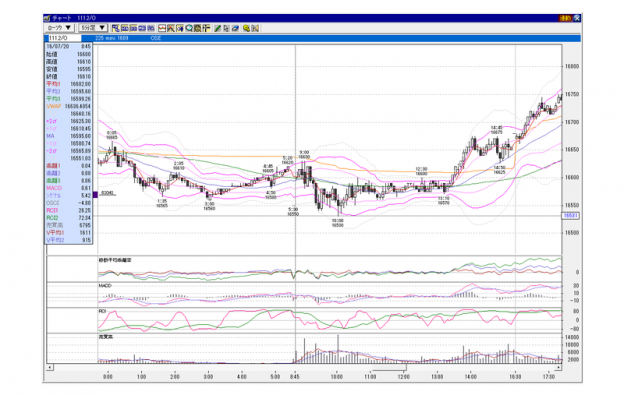Toggle the fourth chart split layout button
The image size is (624, 395).
point(142,28)
